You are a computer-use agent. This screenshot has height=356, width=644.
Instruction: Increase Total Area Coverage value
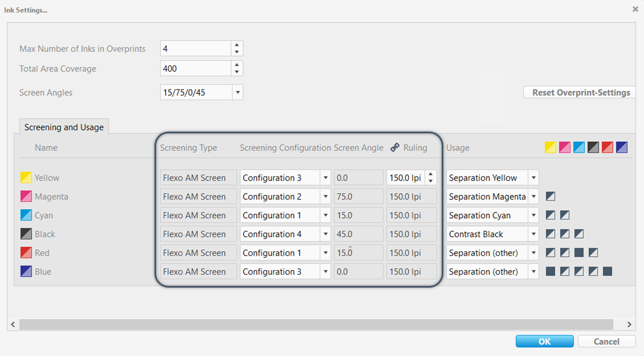[x=237, y=65]
